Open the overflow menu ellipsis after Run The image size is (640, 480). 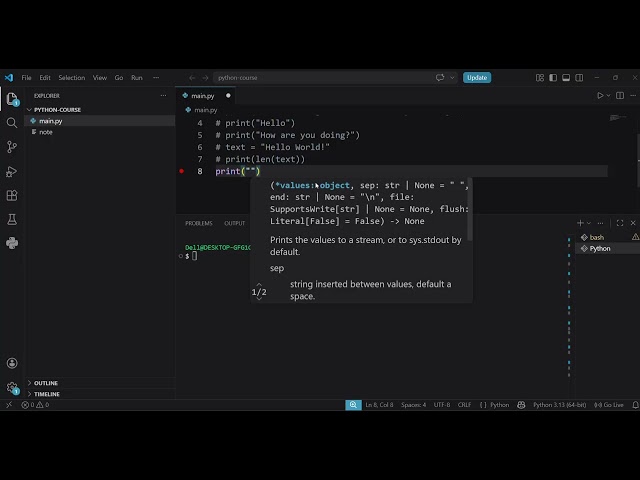point(156,78)
